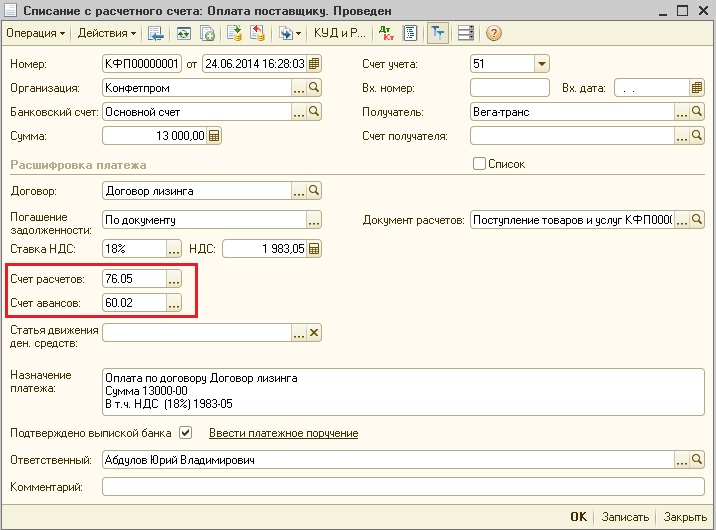Open calendar for Вх. дата field
The image size is (716, 530).
pos(698,88)
